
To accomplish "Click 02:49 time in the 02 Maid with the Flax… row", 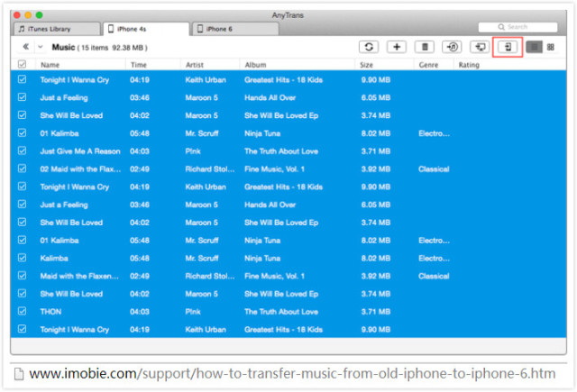I will coord(140,169).
